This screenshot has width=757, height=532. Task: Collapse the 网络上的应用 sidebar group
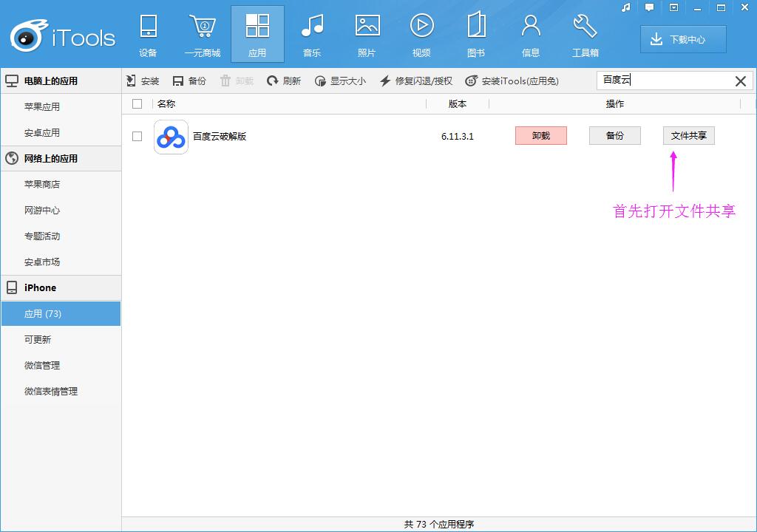pyautogui.click(x=61, y=158)
